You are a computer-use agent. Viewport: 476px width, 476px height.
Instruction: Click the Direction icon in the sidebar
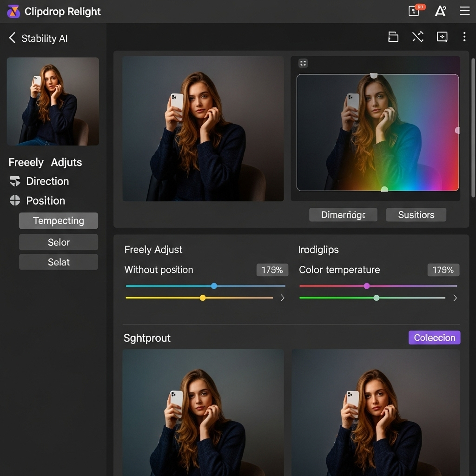(x=15, y=181)
